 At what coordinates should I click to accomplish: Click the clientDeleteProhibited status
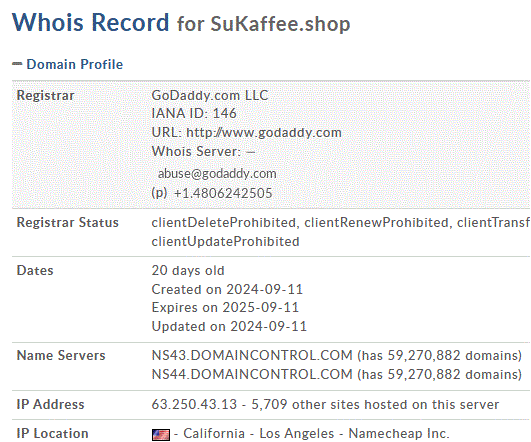click(x=224, y=223)
